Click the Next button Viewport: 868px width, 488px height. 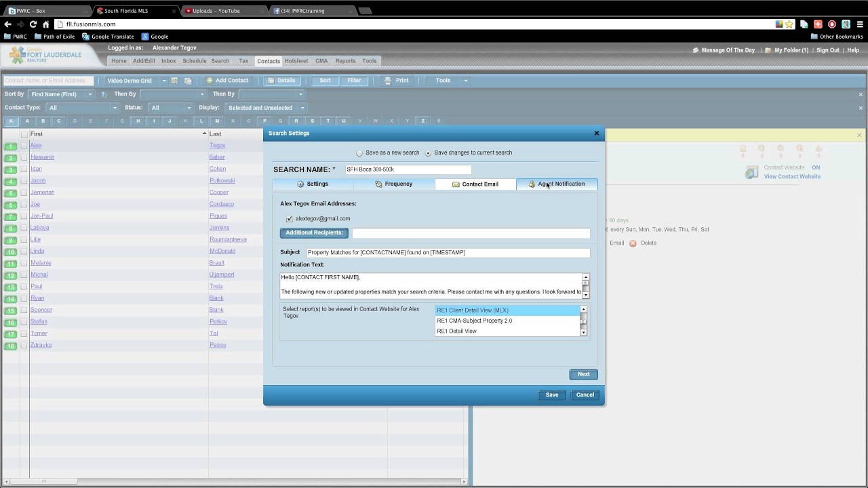pyautogui.click(x=583, y=374)
